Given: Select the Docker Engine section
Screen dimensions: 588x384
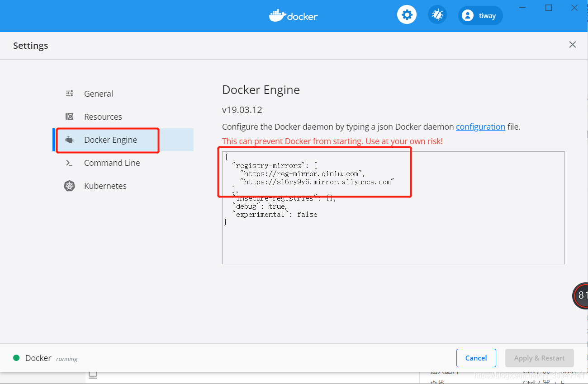Looking at the screenshot, I should (x=123, y=140).
